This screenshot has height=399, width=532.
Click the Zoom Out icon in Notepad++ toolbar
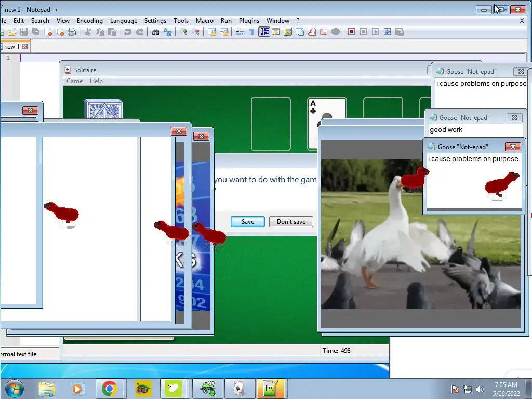[x=196, y=32]
